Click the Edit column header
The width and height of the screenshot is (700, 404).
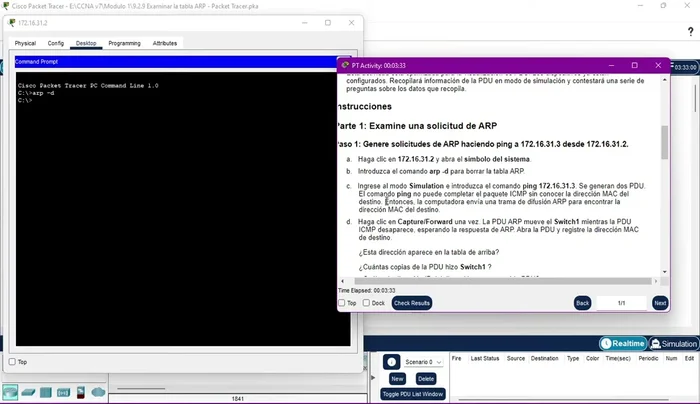pyautogui.click(x=689, y=358)
